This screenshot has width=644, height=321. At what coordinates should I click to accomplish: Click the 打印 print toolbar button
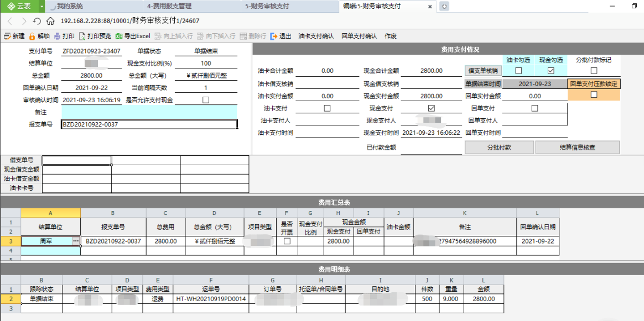64,36
